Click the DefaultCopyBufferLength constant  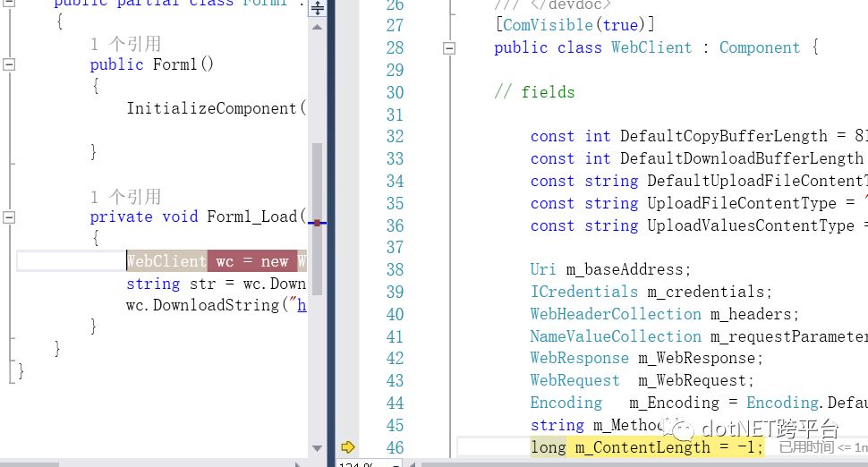pos(724,136)
